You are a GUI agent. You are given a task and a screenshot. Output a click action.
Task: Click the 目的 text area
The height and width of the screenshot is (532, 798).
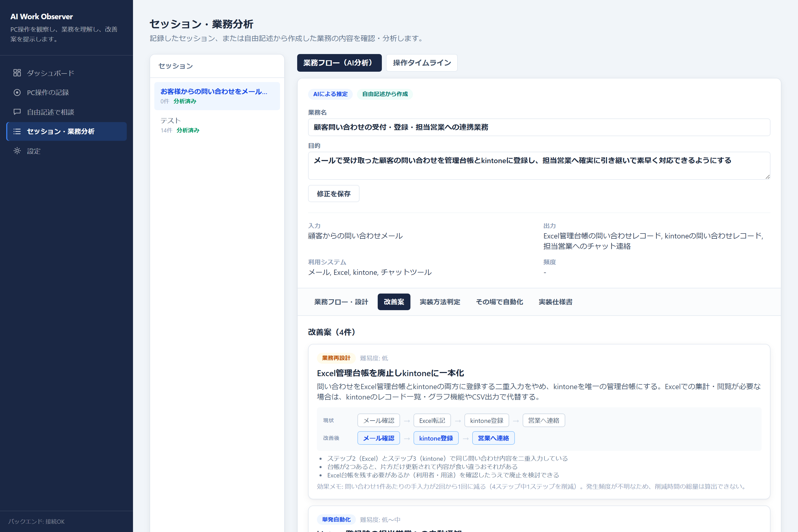tap(539, 165)
